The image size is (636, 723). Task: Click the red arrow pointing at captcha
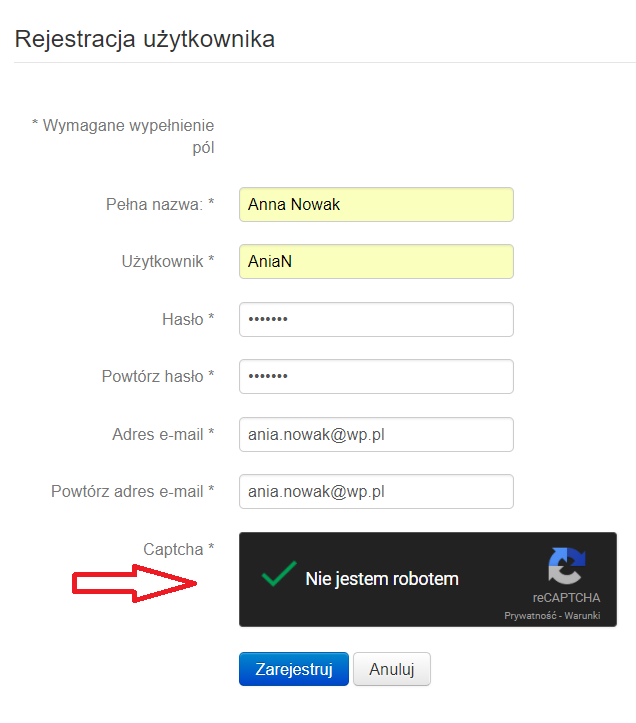click(134, 583)
